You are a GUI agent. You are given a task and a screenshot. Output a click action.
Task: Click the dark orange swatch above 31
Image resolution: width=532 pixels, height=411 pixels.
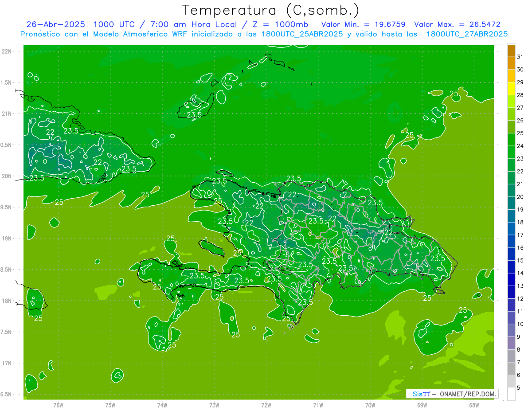(511, 51)
